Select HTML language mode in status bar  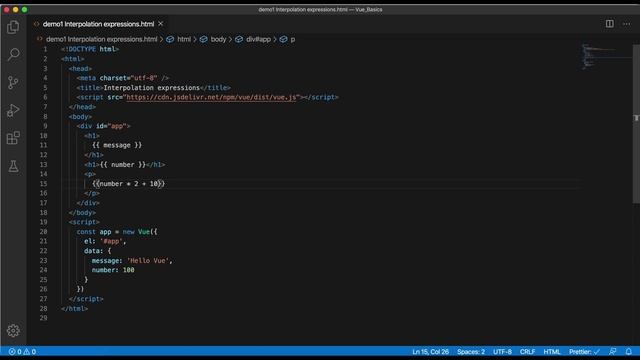point(552,352)
